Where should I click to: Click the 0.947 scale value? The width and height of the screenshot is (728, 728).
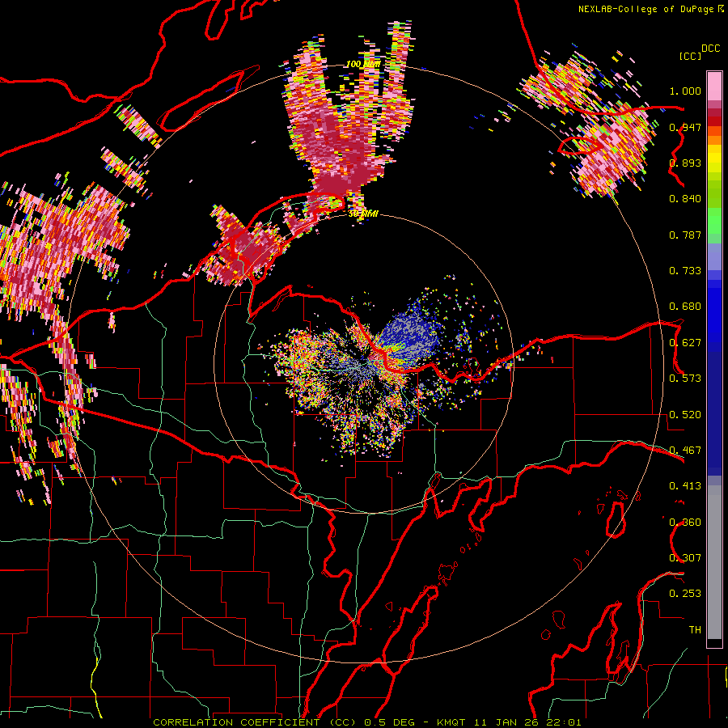click(x=685, y=127)
